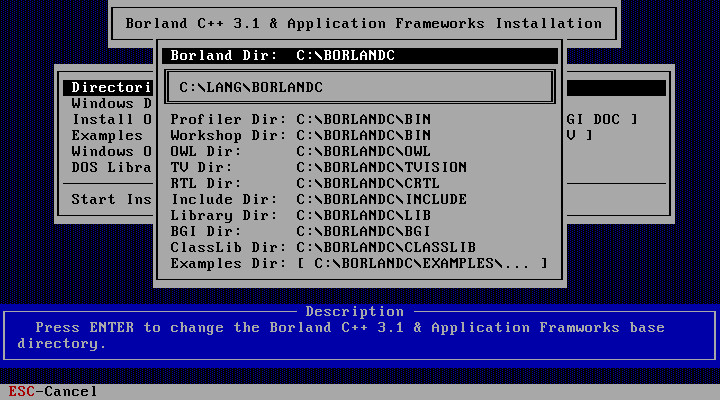Select the 'Windows O' item in background menu
This screenshot has height=400, width=720.
111,152
